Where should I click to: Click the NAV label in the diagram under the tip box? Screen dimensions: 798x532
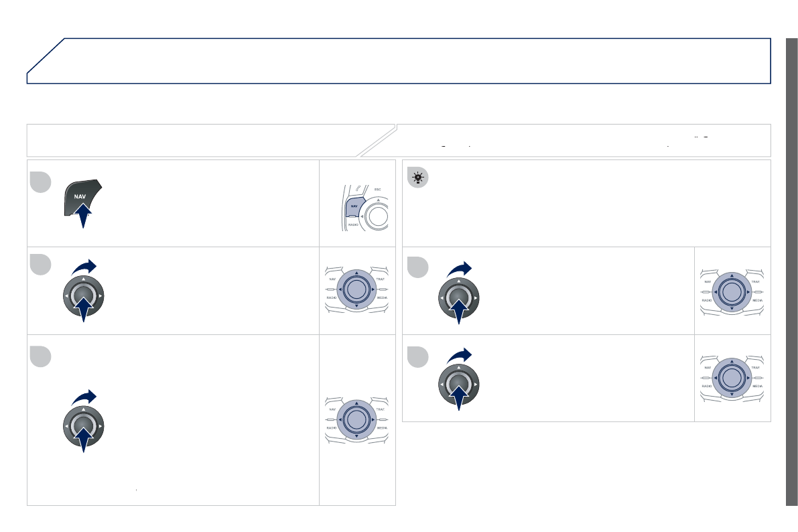point(708,282)
